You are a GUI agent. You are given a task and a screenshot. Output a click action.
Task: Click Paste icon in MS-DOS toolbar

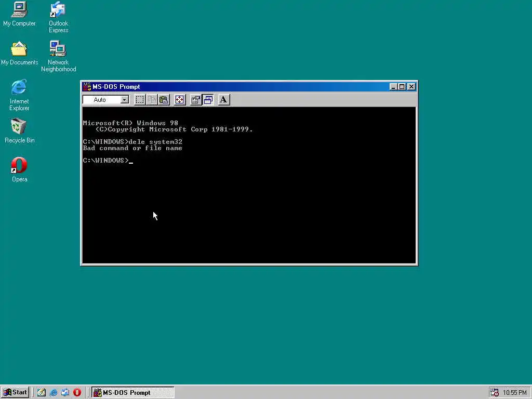tap(164, 100)
